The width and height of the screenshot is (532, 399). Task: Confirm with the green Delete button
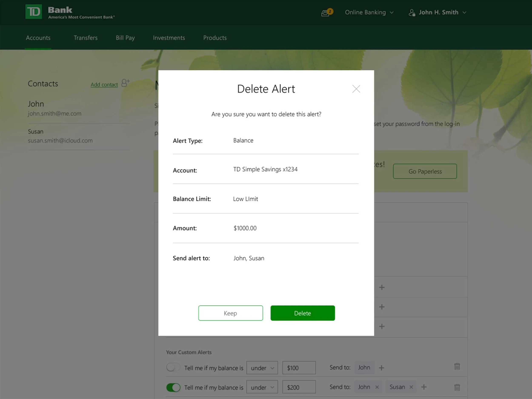(x=303, y=313)
